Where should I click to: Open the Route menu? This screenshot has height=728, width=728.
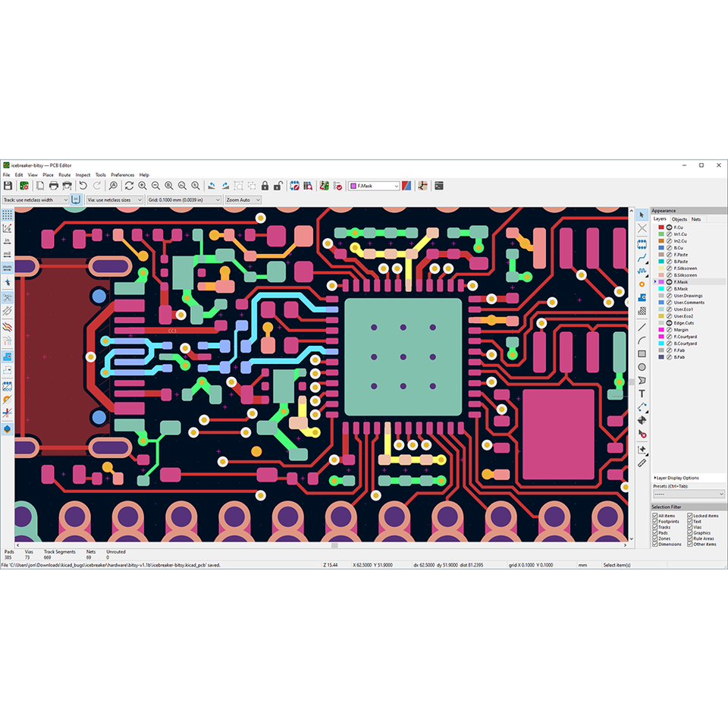(64, 175)
